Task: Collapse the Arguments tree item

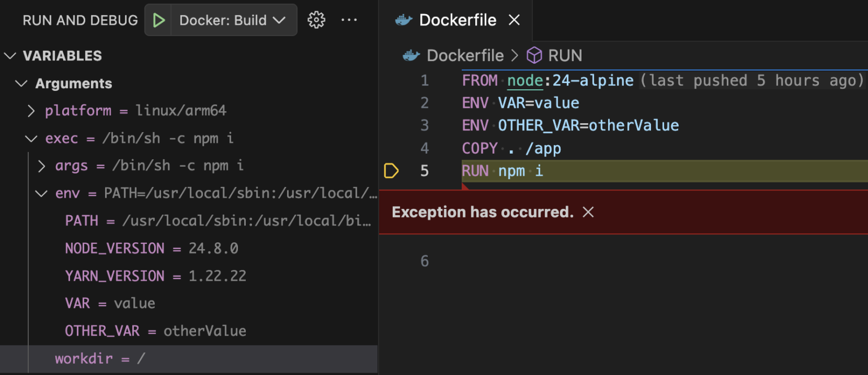Action: [x=21, y=83]
